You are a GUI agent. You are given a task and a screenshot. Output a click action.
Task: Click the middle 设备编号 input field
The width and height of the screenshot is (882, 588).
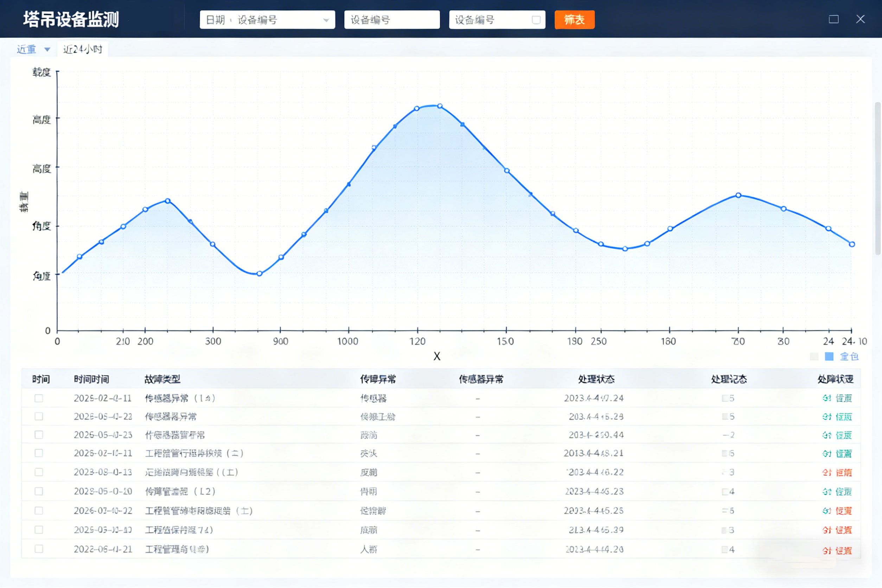coord(391,19)
